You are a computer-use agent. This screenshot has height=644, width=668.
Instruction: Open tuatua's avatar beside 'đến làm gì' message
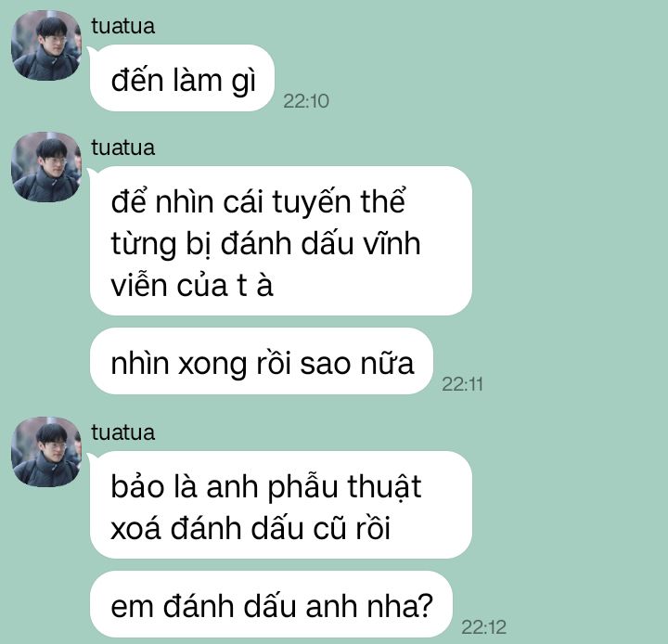(x=46, y=45)
